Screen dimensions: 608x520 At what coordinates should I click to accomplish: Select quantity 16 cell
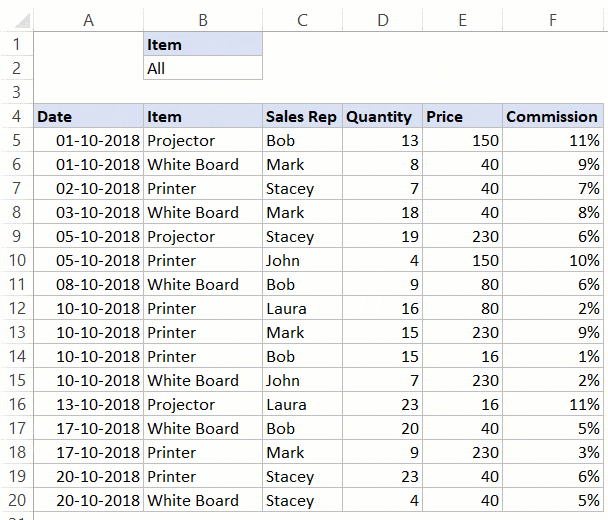pyautogui.click(x=383, y=308)
